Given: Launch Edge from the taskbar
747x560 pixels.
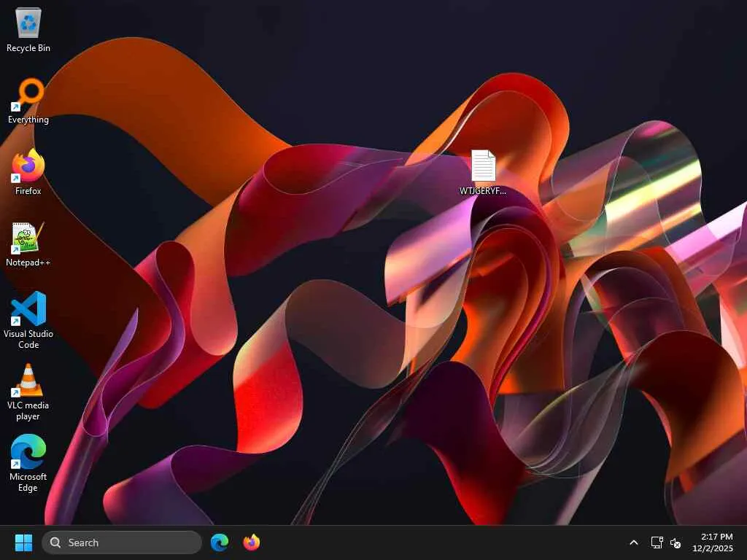Looking at the screenshot, I should pos(220,542).
